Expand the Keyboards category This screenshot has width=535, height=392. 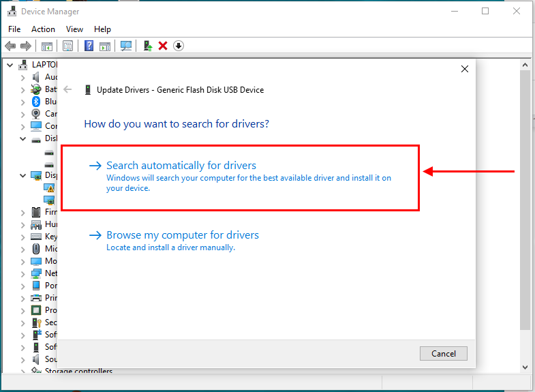(23, 237)
